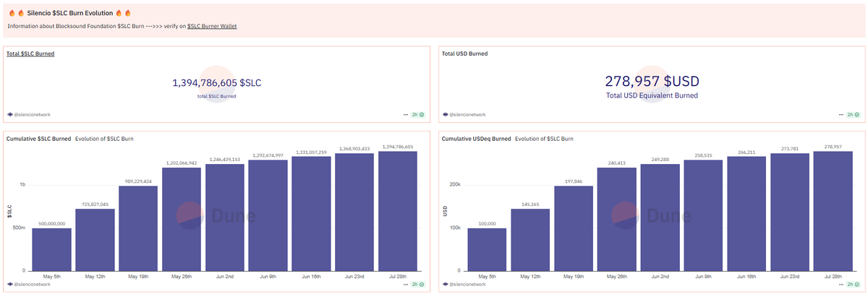Image resolution: width=868 pixels, height=294 pixels.
Task: Select the Jun 9th bar in USD chart
Action: click(704, 215)
